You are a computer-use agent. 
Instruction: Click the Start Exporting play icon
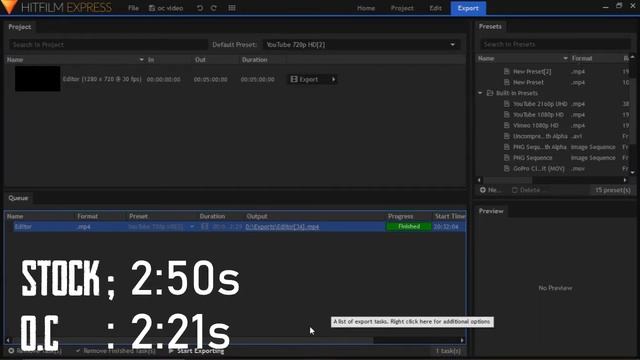(171, 351)
